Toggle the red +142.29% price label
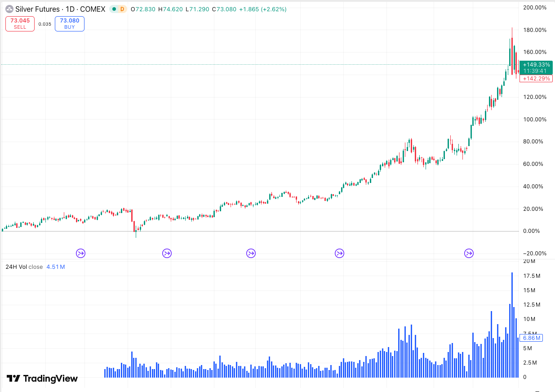The height and width of the screenshot is (392, 555). pyautogui.click(x=536, y=78)
